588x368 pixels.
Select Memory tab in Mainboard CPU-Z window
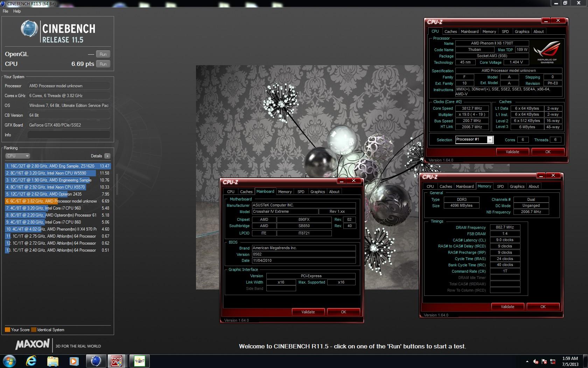[x=285, y=192]
